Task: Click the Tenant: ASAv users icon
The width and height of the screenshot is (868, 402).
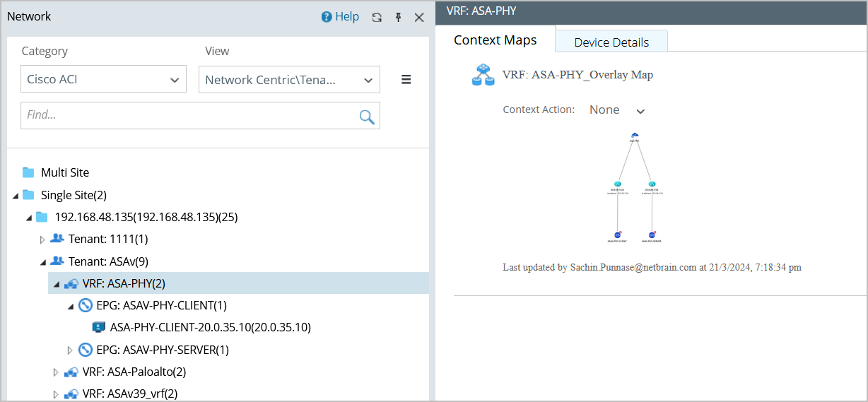Action: [x=57, y=261]
